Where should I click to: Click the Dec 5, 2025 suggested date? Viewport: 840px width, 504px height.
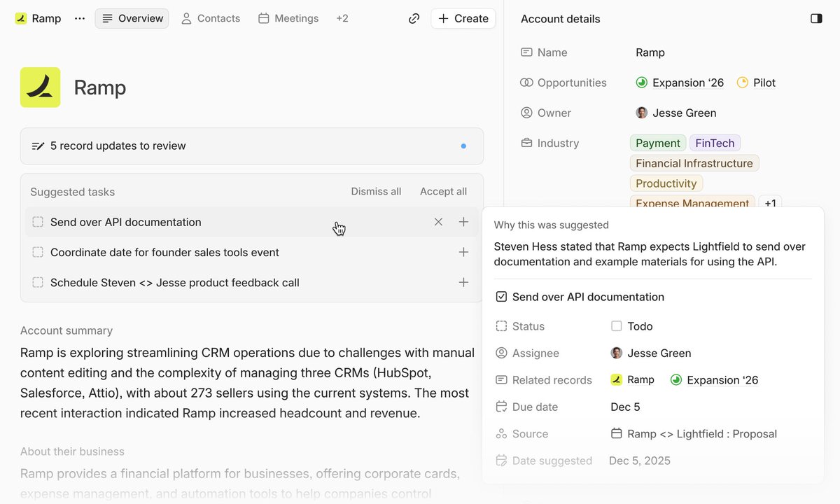[640, 461]
